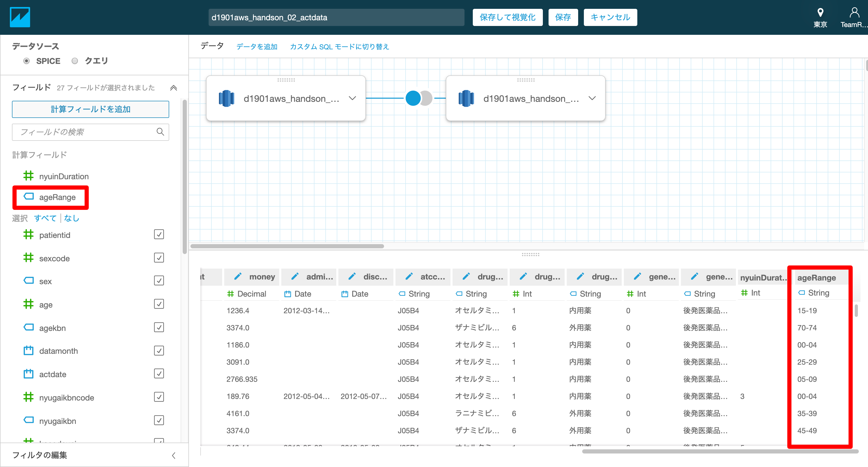Uncheck the sexcode field checkbox
The width and height of the screenshot is (868, 467).
[159, 258]
